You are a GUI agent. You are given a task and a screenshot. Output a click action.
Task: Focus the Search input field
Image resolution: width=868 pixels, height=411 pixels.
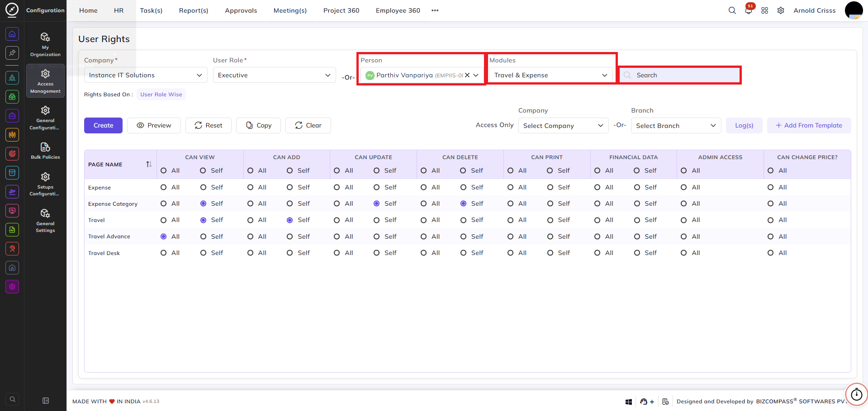pos(680,75)
